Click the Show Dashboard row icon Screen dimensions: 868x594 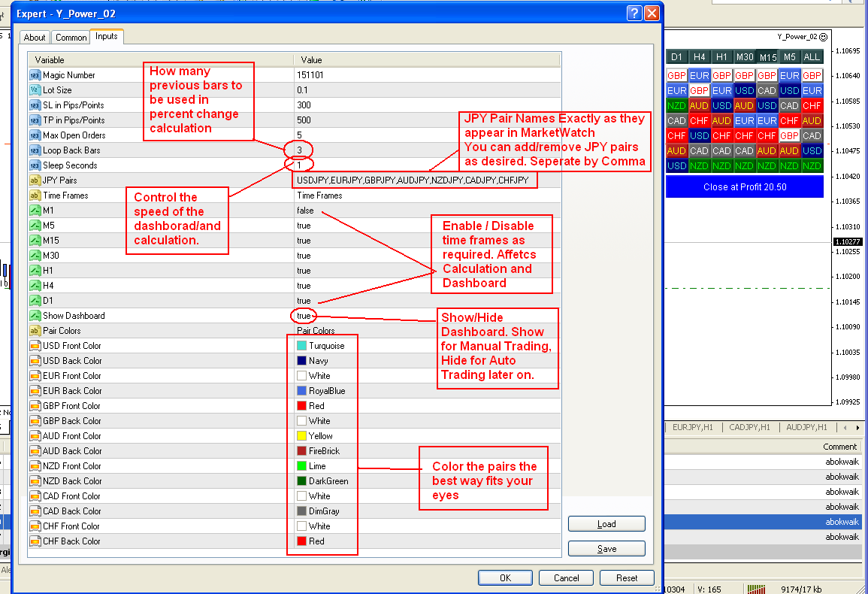coord(35,315)
